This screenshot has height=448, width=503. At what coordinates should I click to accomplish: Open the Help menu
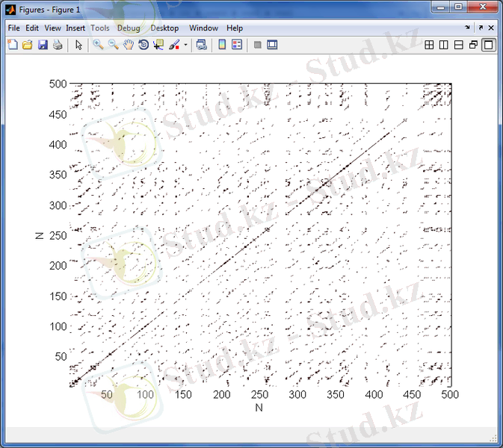[x=235, y=28]
